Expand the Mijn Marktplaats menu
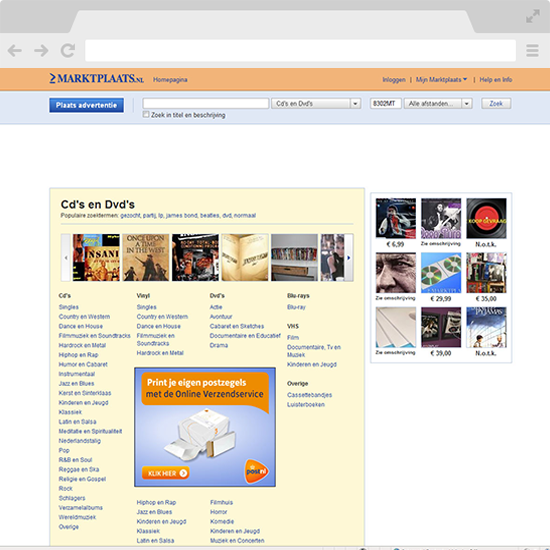The height and width of the screenshot is (550, 550). [x=441, y=80]
